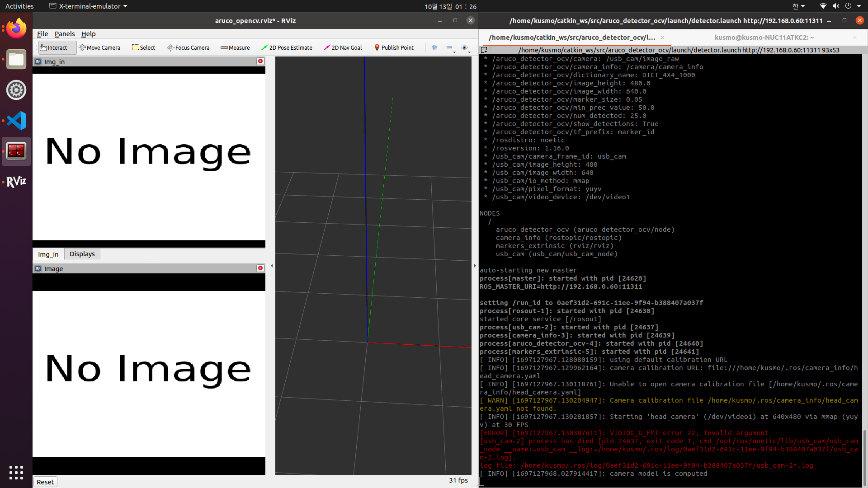Close the Image panel
The image size is (868, 488).
[x=260, y=268]
